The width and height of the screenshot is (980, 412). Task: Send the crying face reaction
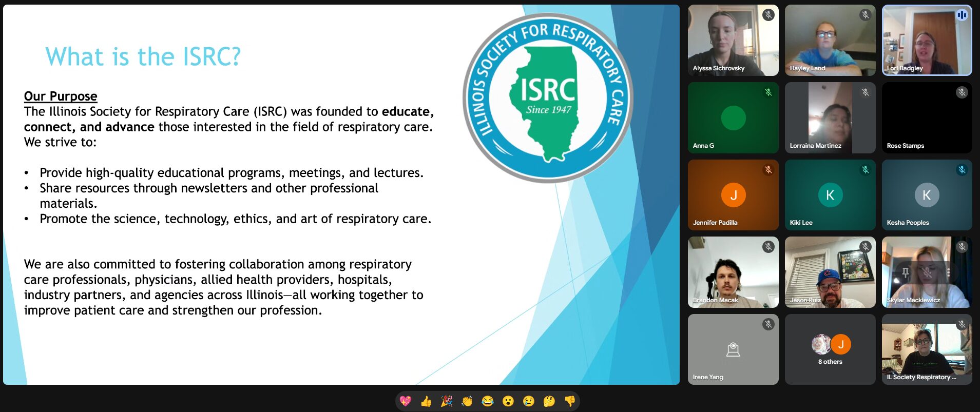(529, 401)
